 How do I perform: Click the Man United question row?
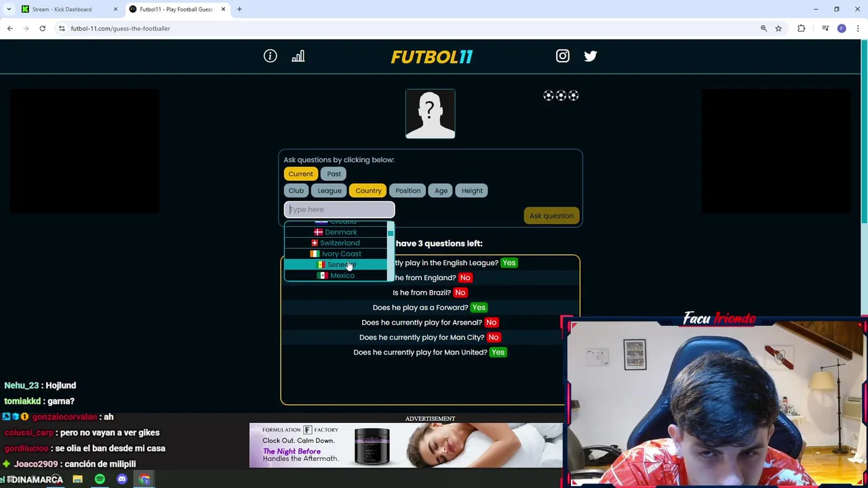(430, 352)
